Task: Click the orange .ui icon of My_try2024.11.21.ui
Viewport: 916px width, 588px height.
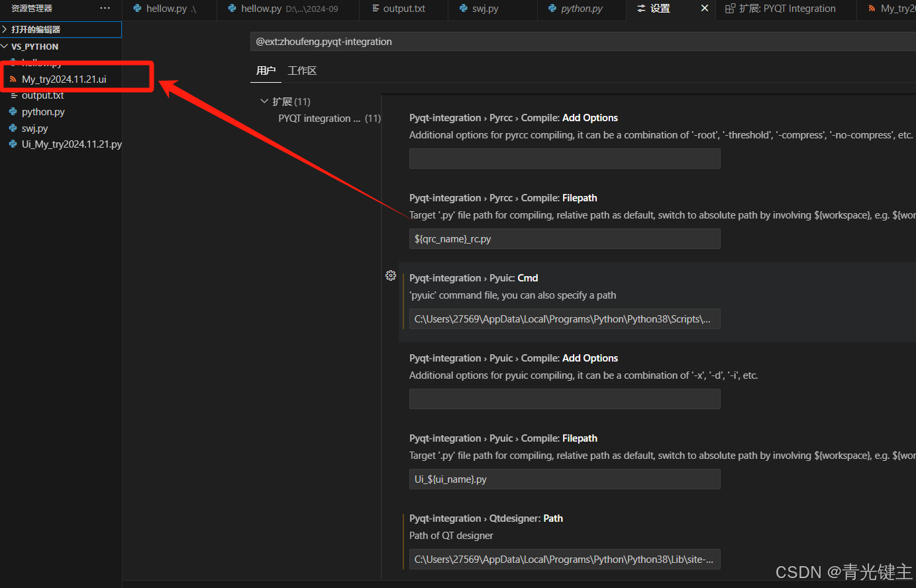Action: (13, 79)
